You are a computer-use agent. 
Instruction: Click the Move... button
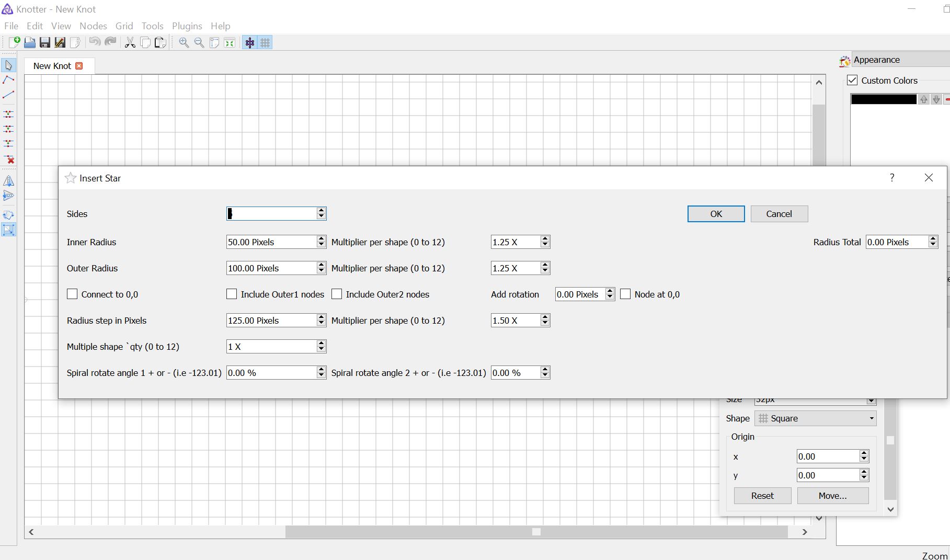[x=832, y=496]
